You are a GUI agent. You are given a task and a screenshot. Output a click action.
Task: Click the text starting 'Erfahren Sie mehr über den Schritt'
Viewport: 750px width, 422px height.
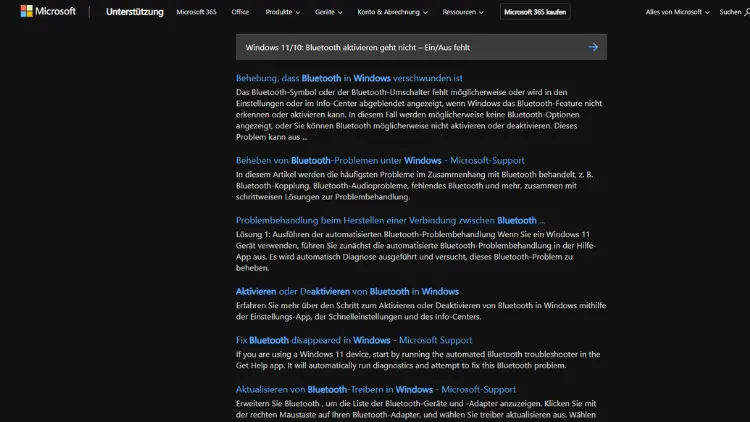coord(421,311)
